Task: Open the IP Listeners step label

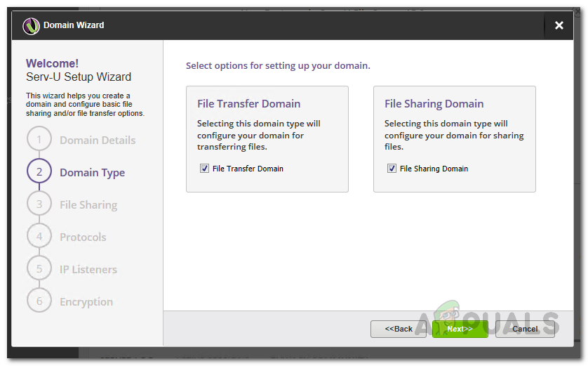Action: [x=88, y=270]
